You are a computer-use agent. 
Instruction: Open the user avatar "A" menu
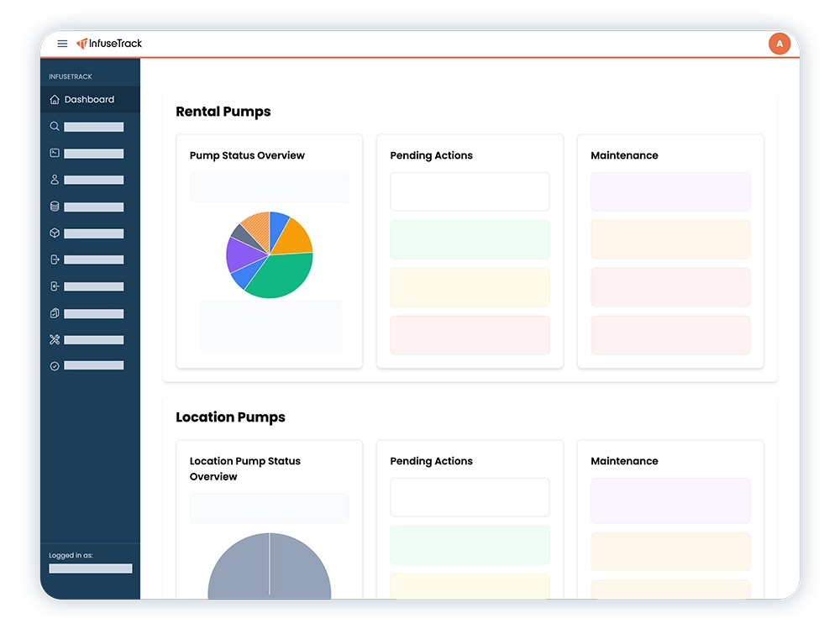point(780,44)
